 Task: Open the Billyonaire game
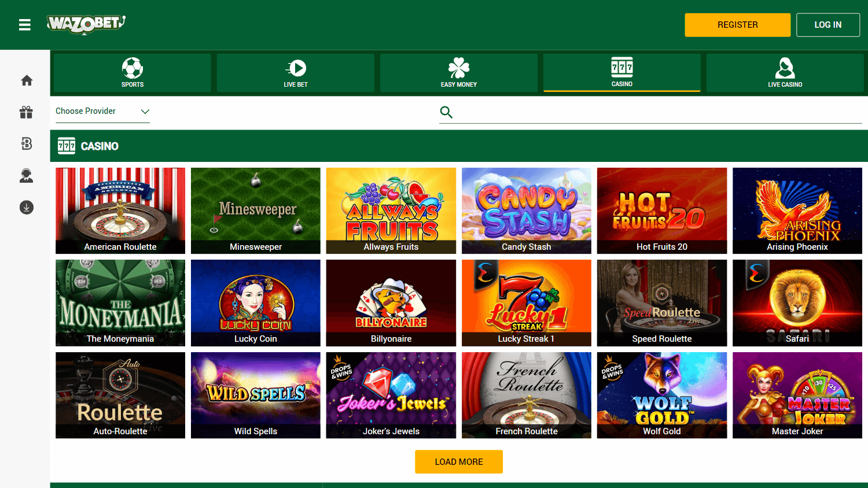pyautogui.click(x=391, y=303)
